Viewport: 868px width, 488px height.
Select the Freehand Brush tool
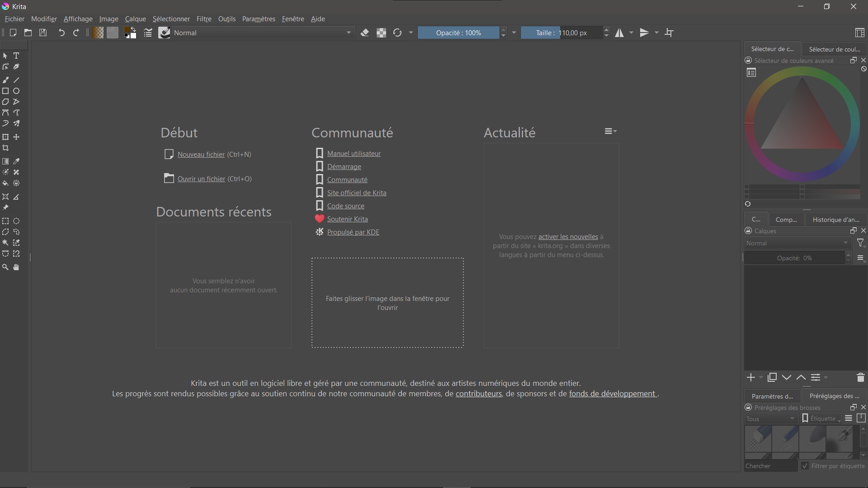coord(5,80)
